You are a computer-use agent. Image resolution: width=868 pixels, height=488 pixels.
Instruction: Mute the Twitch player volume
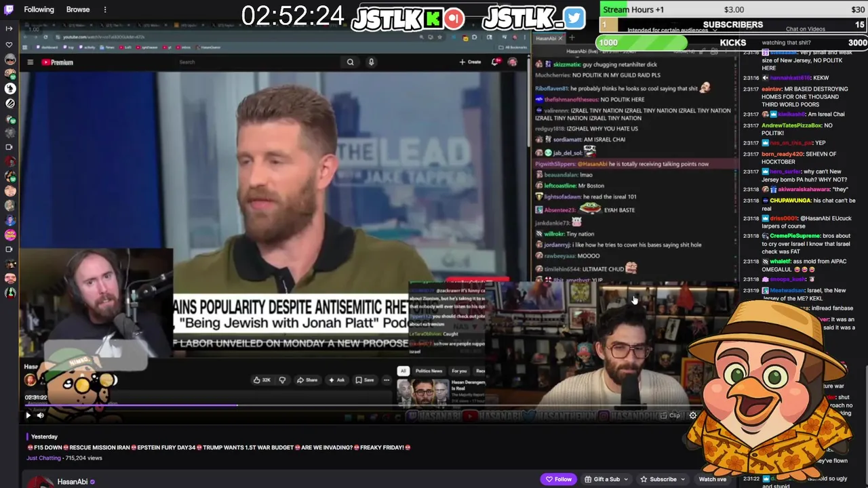(x=41, y=415)
